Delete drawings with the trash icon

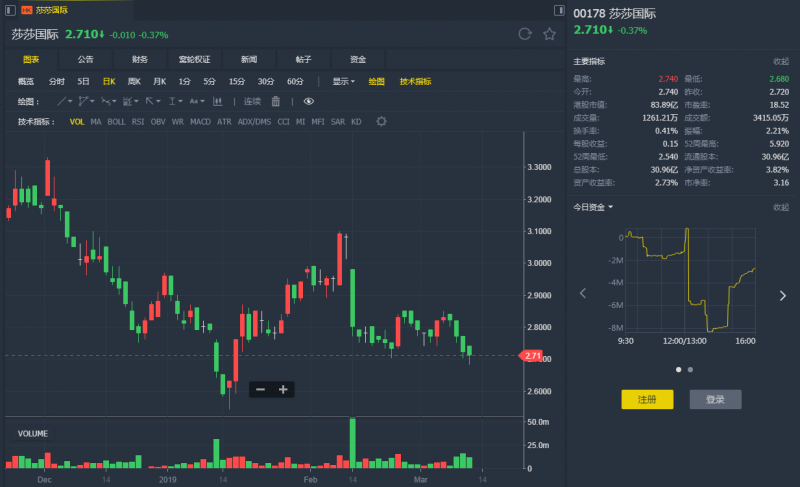pos(276,101)
